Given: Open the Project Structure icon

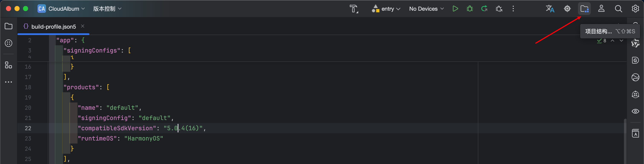Looking at the screenshot, I should tap(585, 9).
